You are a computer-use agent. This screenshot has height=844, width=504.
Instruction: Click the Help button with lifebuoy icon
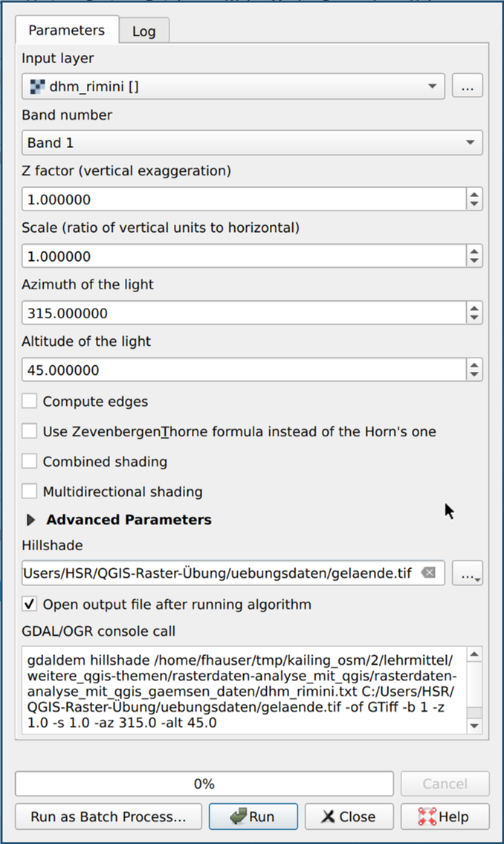(445, 816)
